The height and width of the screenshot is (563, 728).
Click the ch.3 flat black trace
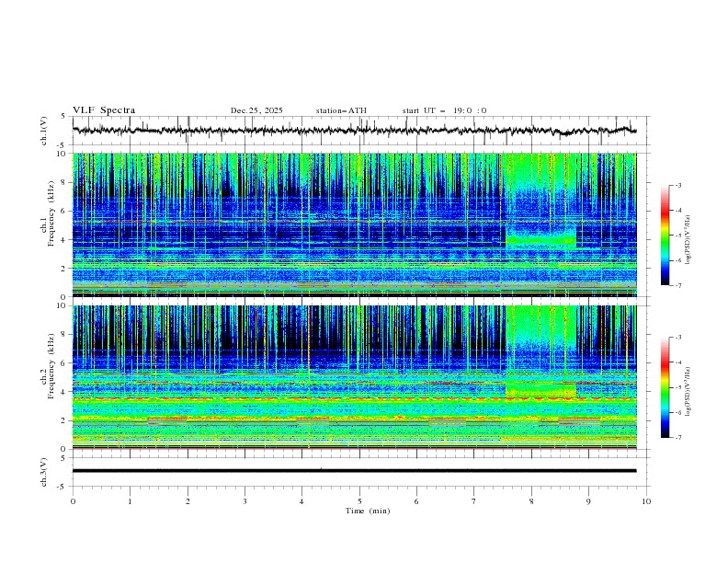[x=354, y=471]
